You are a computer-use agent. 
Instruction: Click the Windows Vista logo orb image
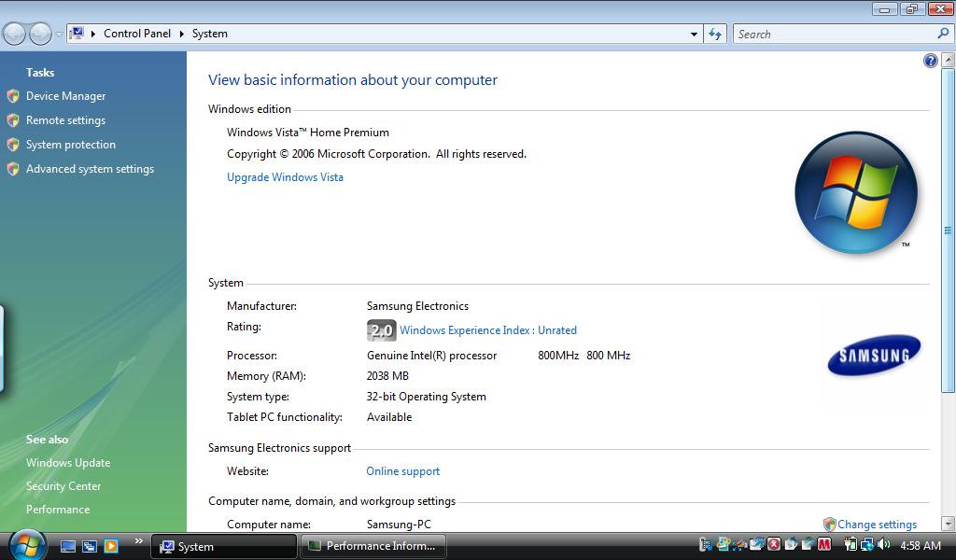click(x=856, y=192)
